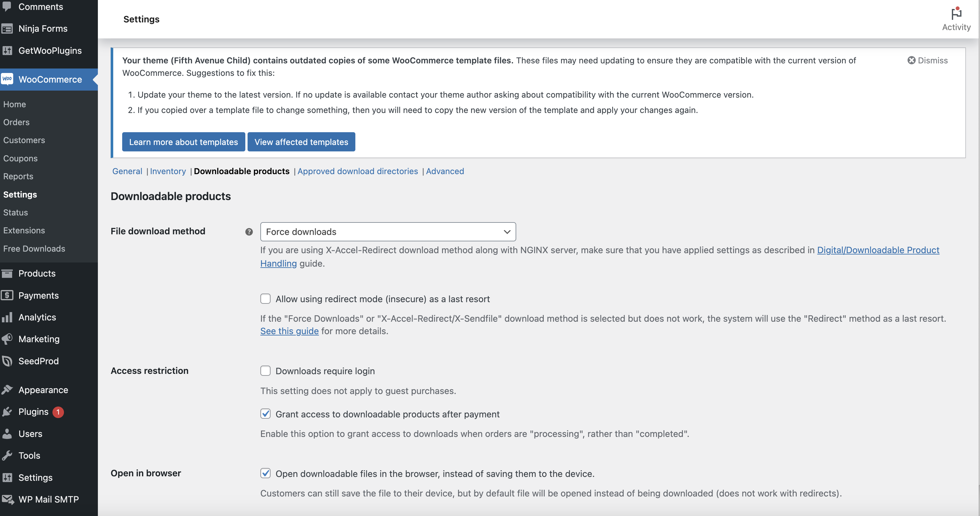Open the Users menu label
The width and height of the screenshot is (980, 516).
30,434
